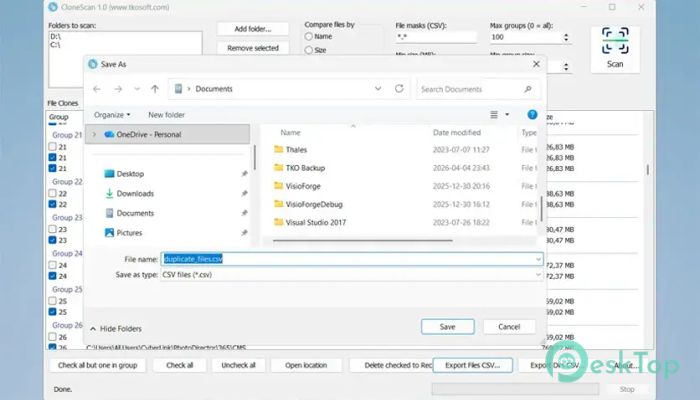Image resolution: width=700 pixels, height=400 pixels.
Task: Expand OneDrive - Personal tree node
Action: pos(94,134)
